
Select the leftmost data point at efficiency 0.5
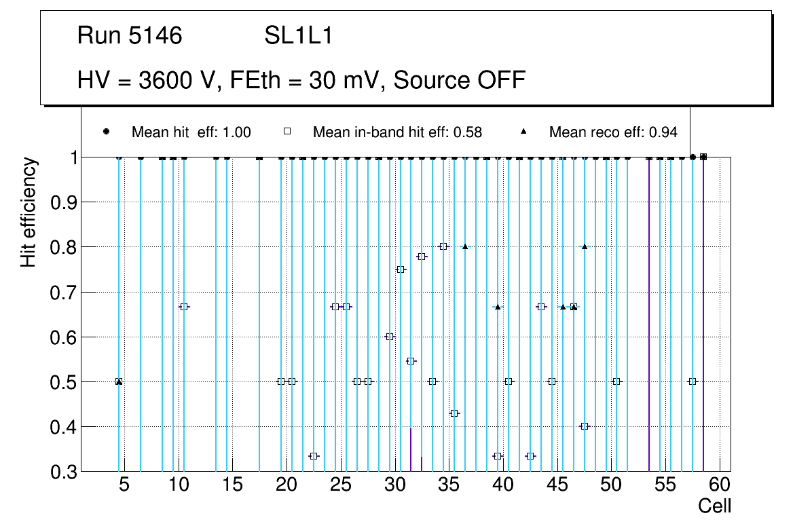119,381
